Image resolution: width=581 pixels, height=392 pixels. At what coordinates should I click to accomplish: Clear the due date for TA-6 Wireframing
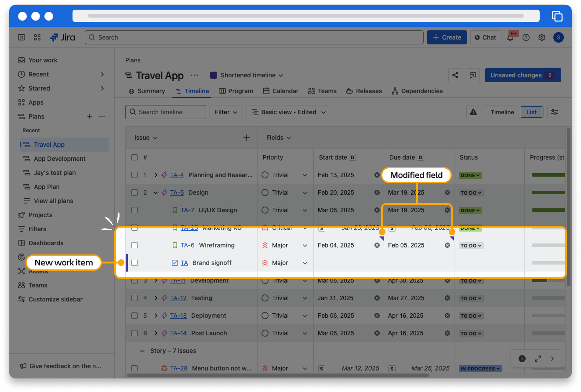(447, 245)
